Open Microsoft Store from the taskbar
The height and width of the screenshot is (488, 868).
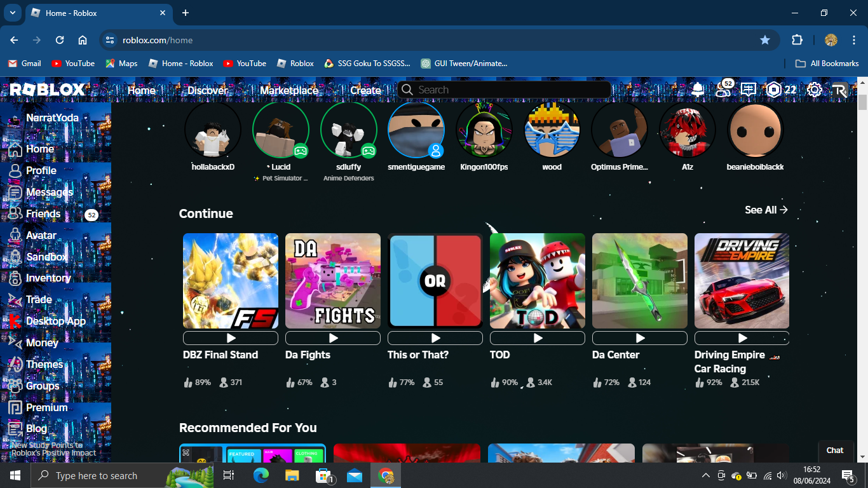pos(323,475)
